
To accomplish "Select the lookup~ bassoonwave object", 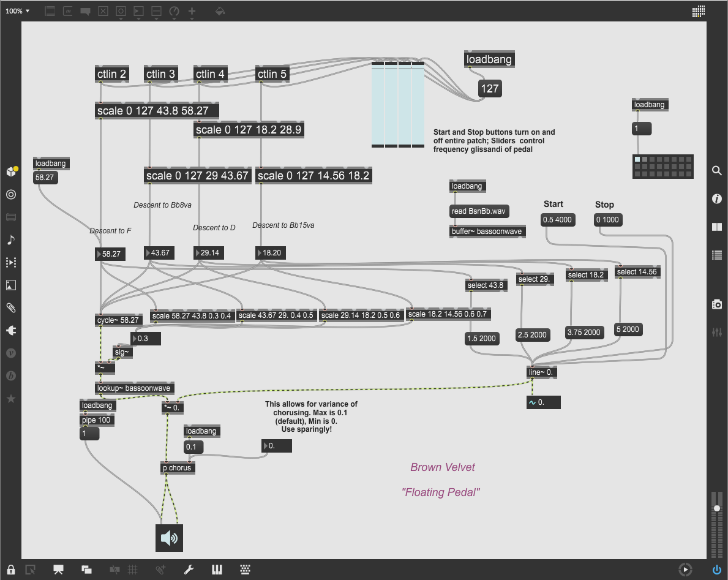I will [x=134, y=388].
